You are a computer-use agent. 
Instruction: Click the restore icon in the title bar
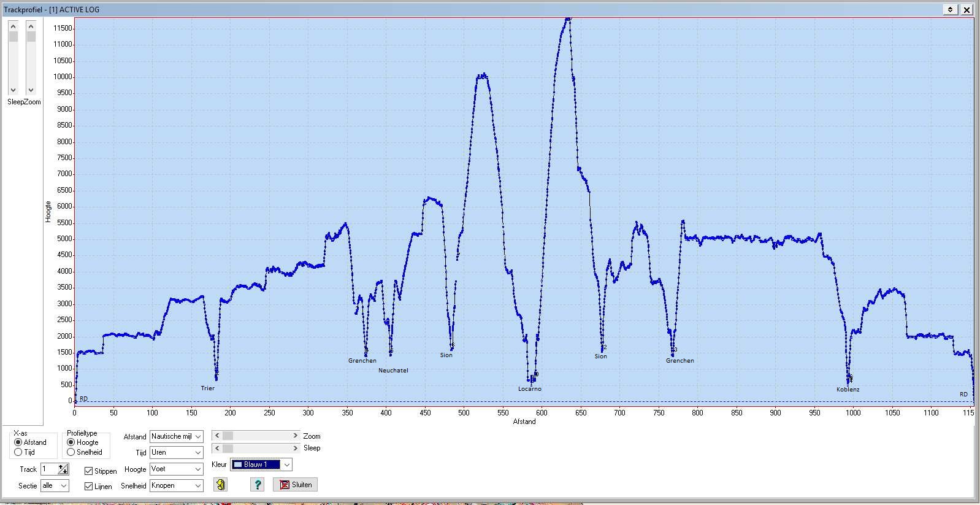tap(950, 9)
